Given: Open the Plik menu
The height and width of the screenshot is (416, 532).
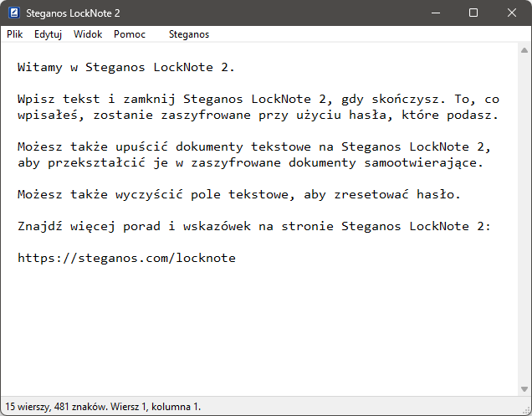Looking at the screenshot, I should point(14,34).
